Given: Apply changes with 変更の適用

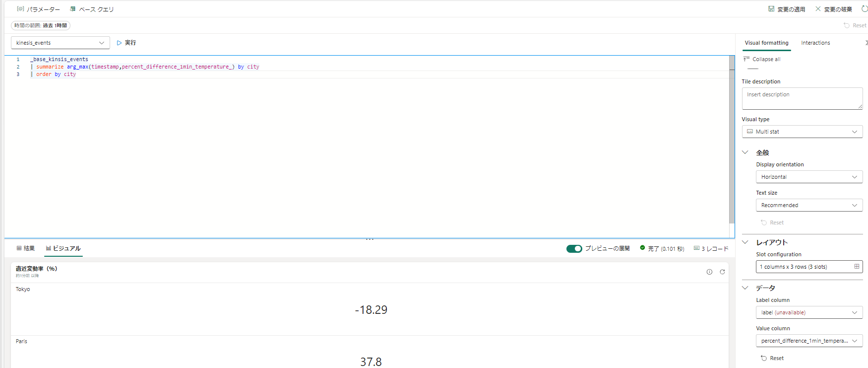Looking at the screenshot, I should click(x=787, y=9).
